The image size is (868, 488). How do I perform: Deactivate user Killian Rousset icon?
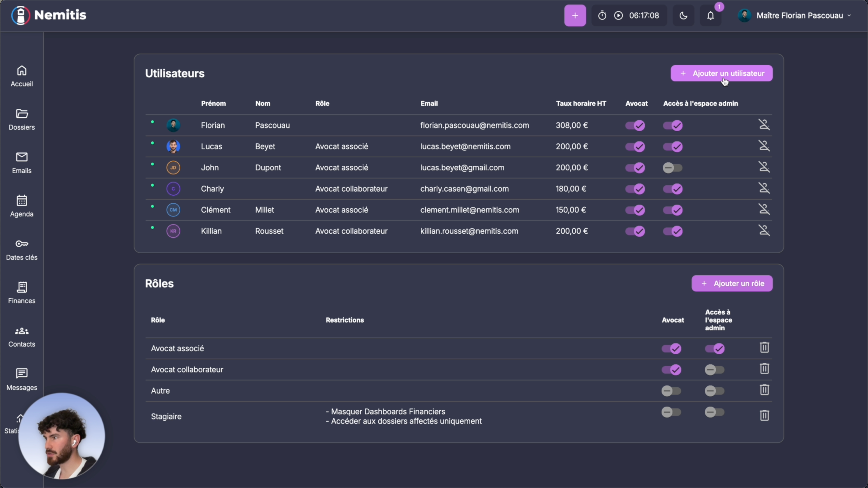pyautogui.click(x=764, y=231)
